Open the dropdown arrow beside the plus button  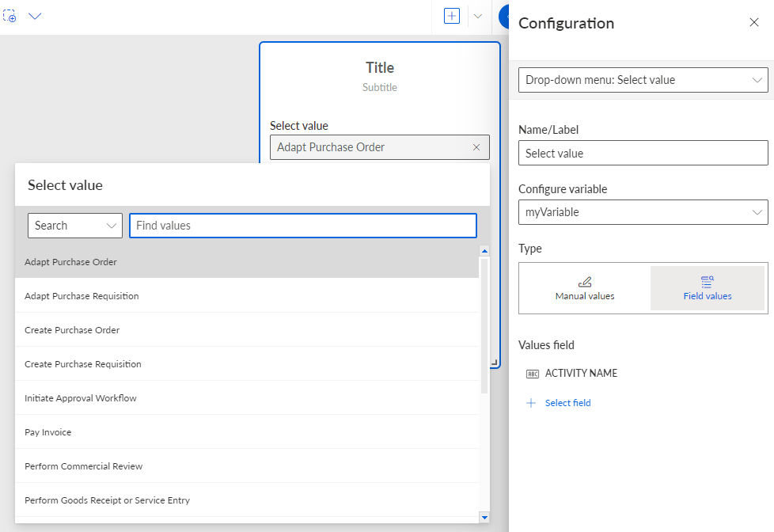pyautogui.click(x=478, y=17)
